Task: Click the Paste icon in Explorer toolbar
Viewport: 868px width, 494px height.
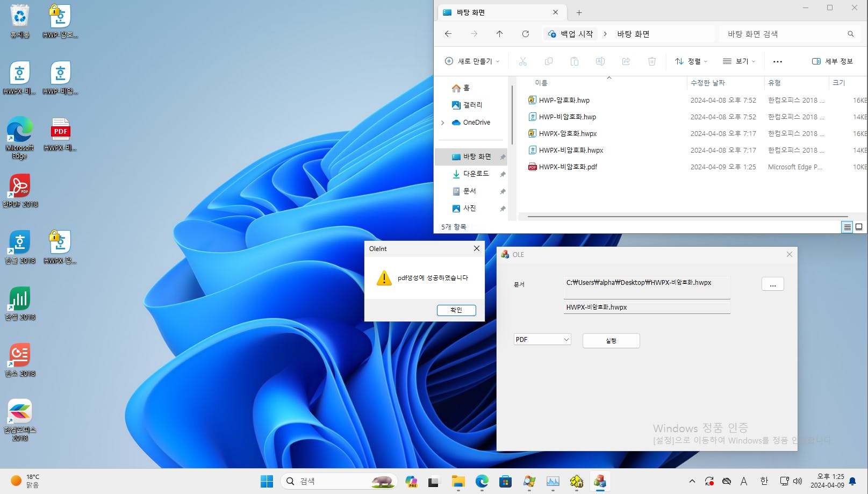Action: pos(575,61)
